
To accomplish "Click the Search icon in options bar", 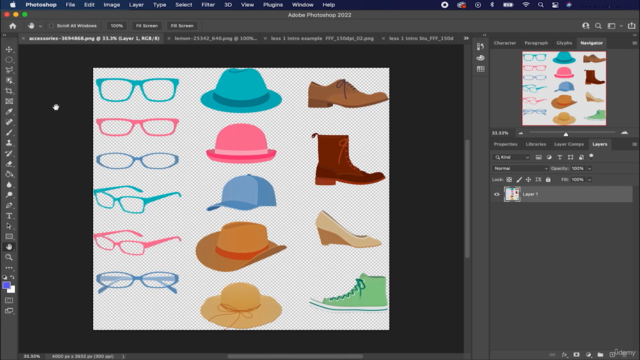I will (x=598, y=26).
